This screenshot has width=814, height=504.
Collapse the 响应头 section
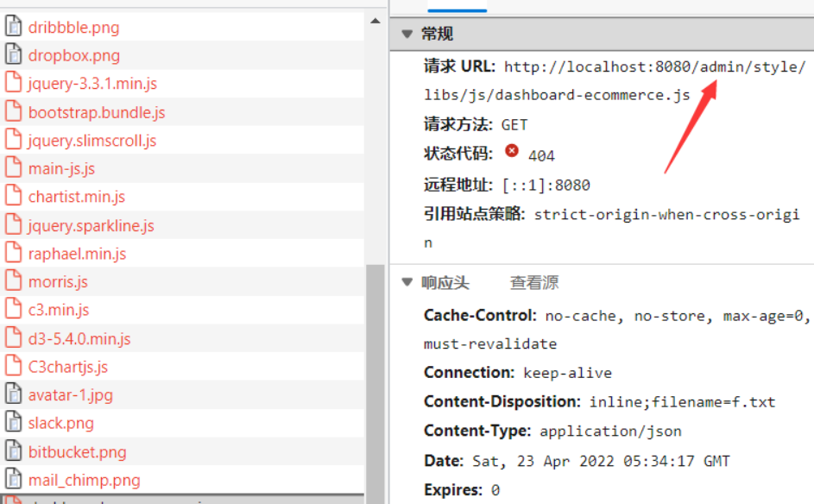click(407, 282)
